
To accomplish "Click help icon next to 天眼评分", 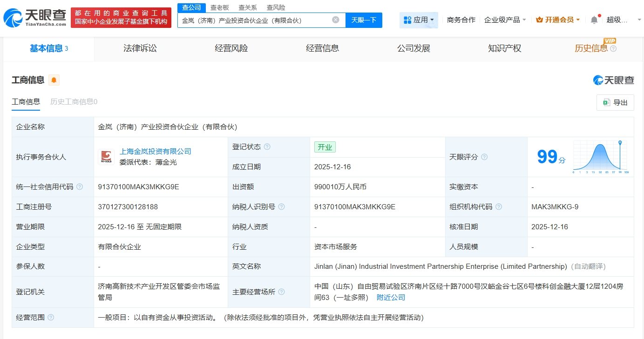I will (x=484, y=157).
